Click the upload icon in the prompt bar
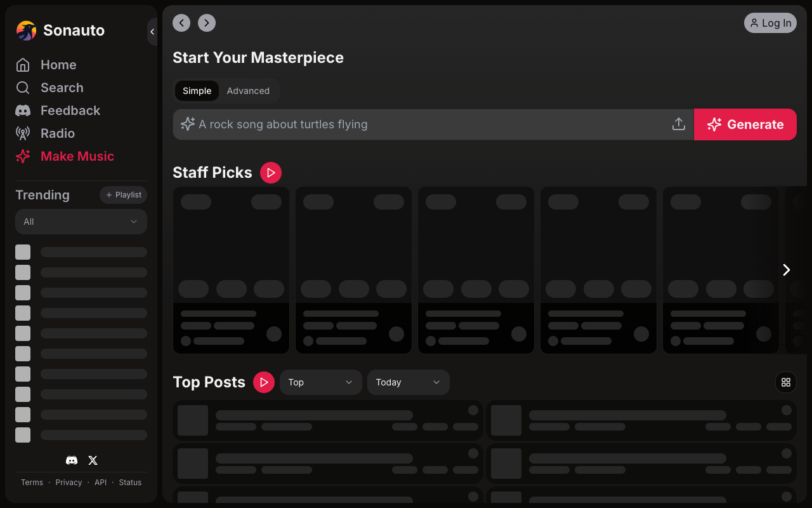The image size is (812, 508). [678, 124]
